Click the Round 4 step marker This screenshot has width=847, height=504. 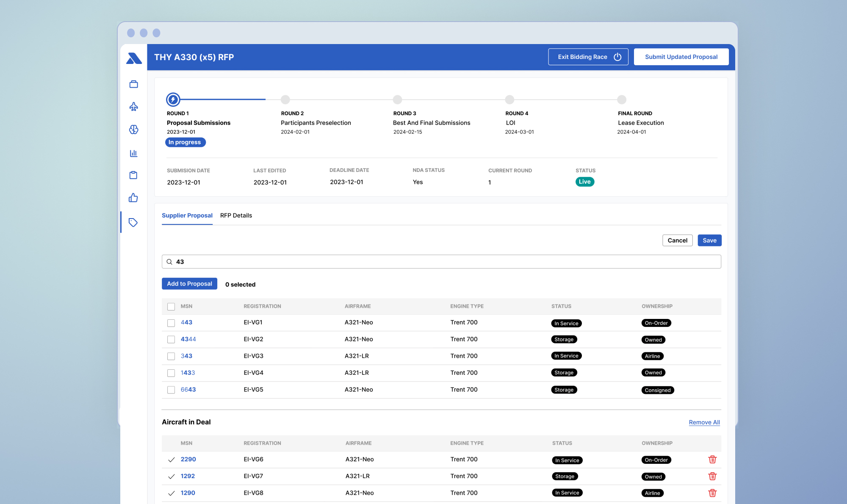pos(509,100)
